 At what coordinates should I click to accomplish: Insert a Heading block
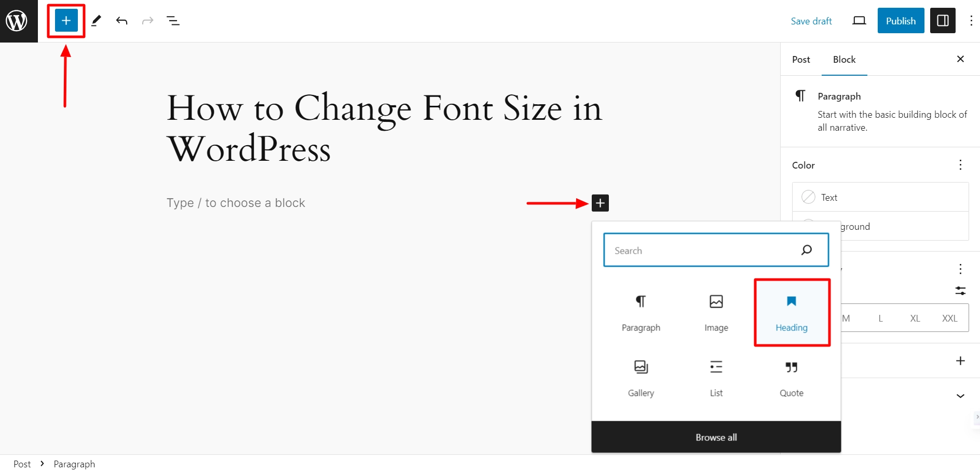[792, 313]
